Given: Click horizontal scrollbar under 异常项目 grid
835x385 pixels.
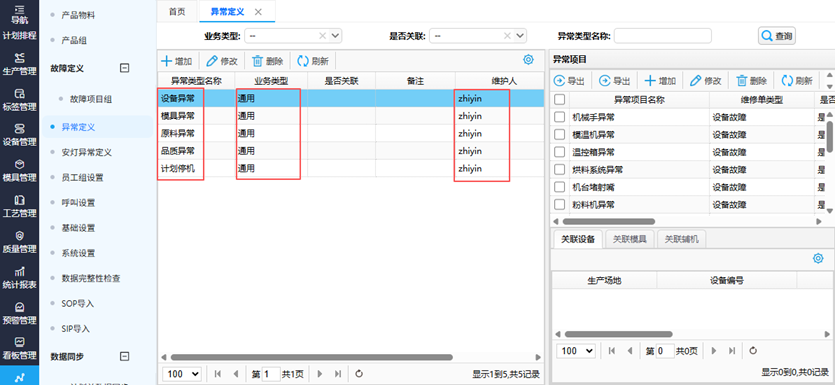Looking at the screenshot, I should pos(608,221).
